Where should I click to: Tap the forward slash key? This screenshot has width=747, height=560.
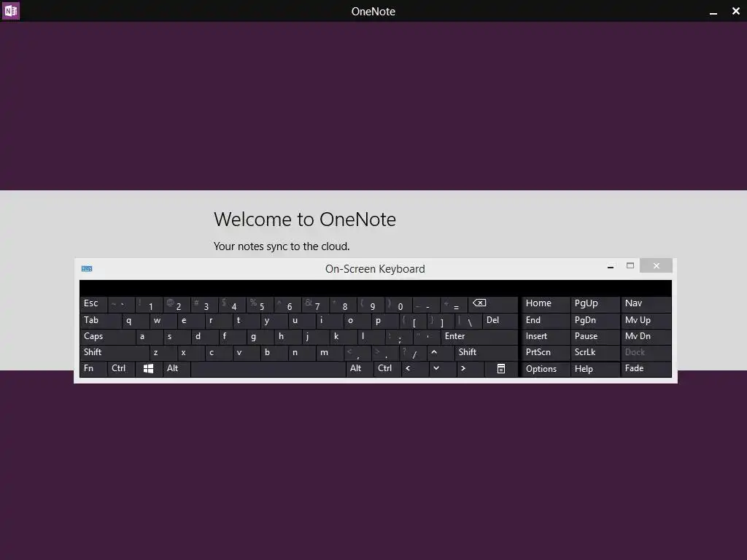pos(413,352)
